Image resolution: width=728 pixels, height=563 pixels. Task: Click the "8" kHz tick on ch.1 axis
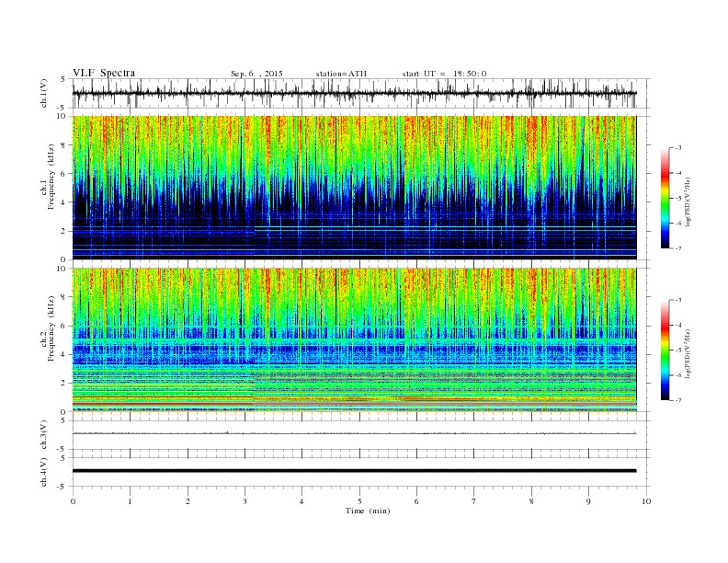63,145
